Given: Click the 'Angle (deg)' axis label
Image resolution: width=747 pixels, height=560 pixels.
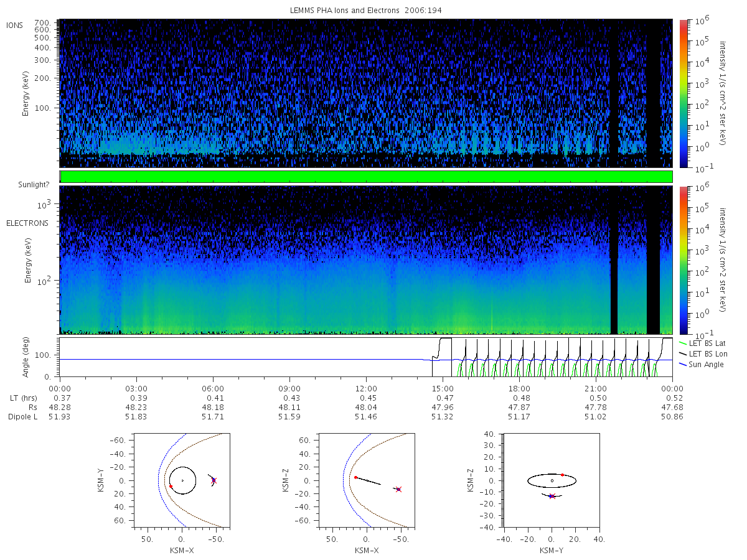Looking at the screenshot, I should pyautogui.click(x=27, y=357).
